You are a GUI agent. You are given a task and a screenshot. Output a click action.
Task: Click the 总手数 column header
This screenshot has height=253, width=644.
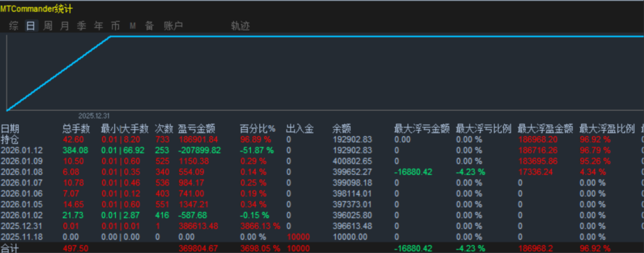[76, 129]
